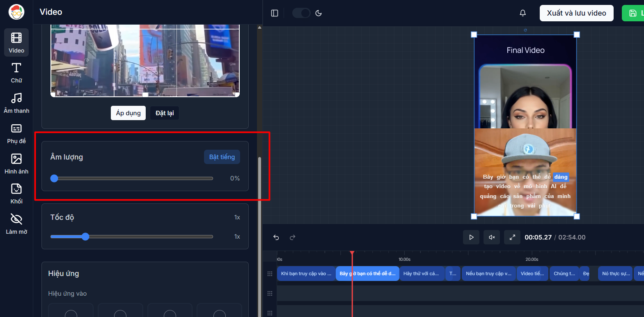Click the 'Final Video' title on canvas
This screenshot has width=644, height=317.
click(525, 50)
